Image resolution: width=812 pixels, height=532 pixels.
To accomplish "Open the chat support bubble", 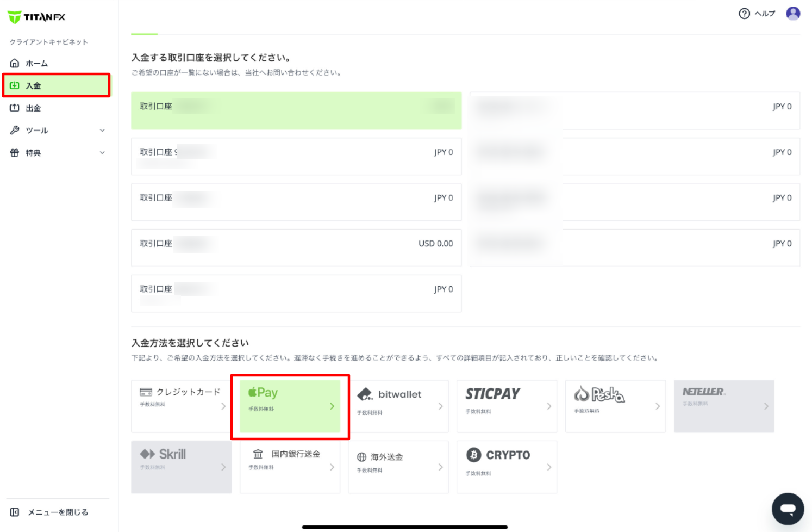I will tap(787, 509).
